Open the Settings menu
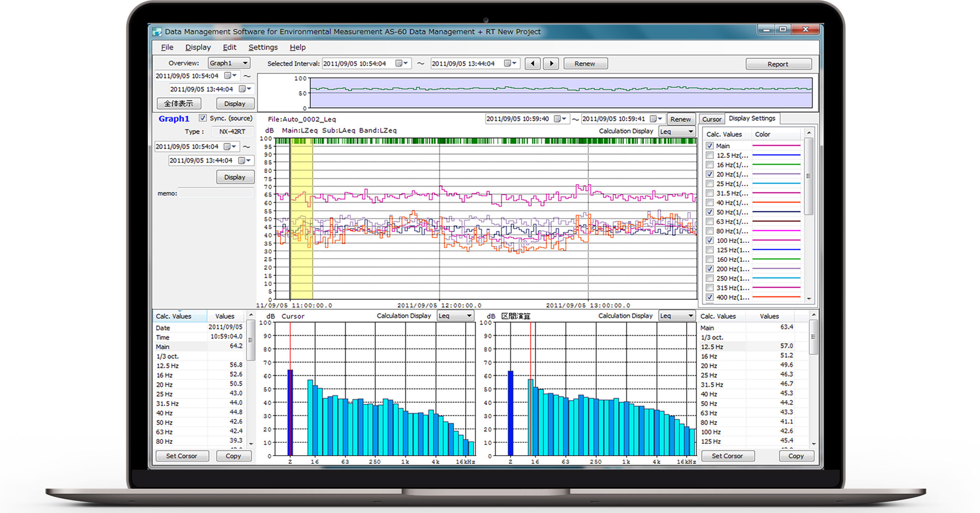This screenshot has width=980, height=513. [263, 47]
